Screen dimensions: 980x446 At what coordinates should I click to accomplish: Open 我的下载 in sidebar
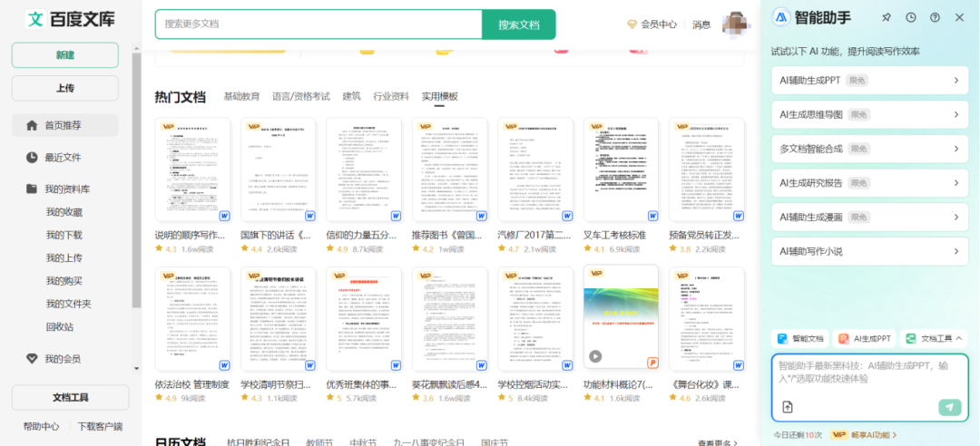(x=64, y=236)
